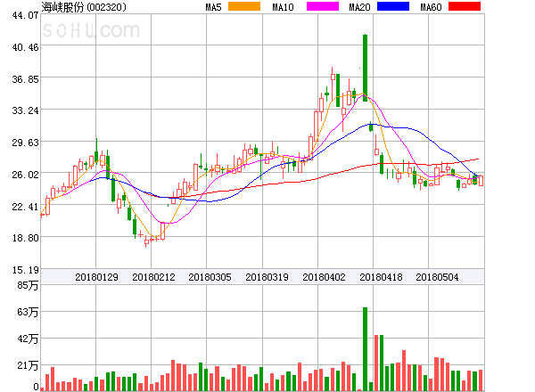535x392 pixels.
Task: Click the 26.02 price axis label
Action: click(x=25, y=175)
